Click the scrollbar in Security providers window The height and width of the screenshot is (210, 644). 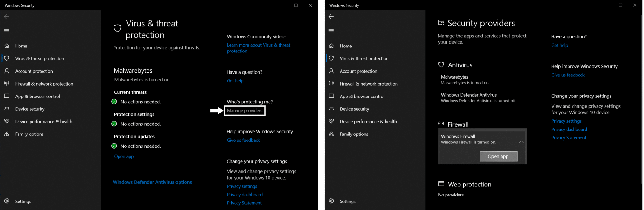tap(641, 99)
